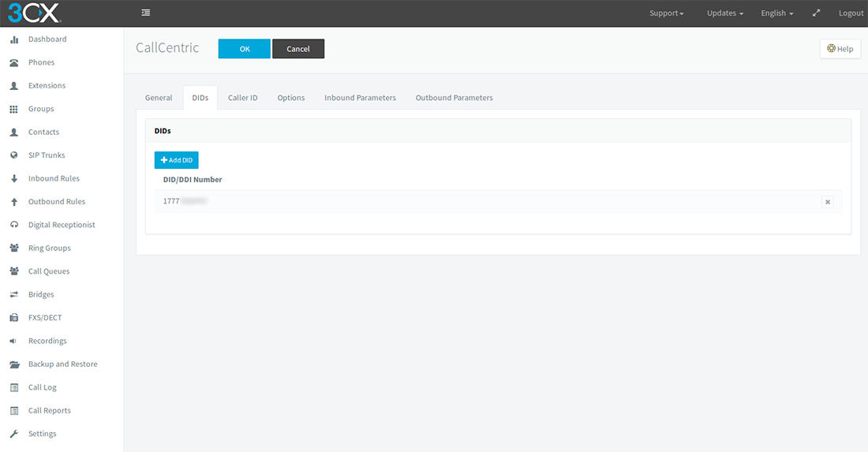The image size is (868, 452).
Task: Click the Settings wrench icon
Action: pos(13,434)
